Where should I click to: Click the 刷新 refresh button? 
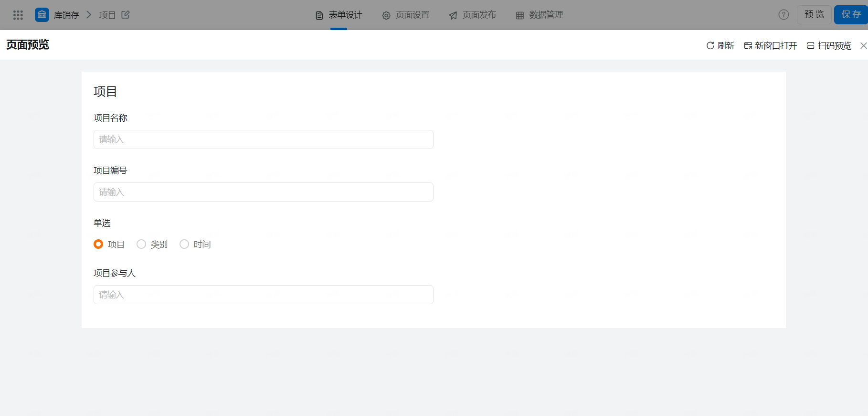click(x=720, y=45)
